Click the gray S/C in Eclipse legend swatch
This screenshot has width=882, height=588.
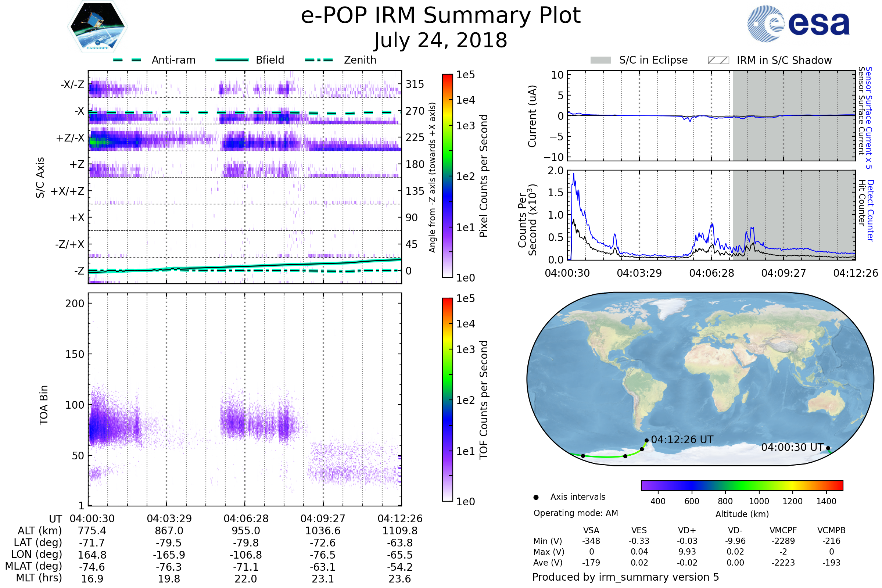[600, 60]
